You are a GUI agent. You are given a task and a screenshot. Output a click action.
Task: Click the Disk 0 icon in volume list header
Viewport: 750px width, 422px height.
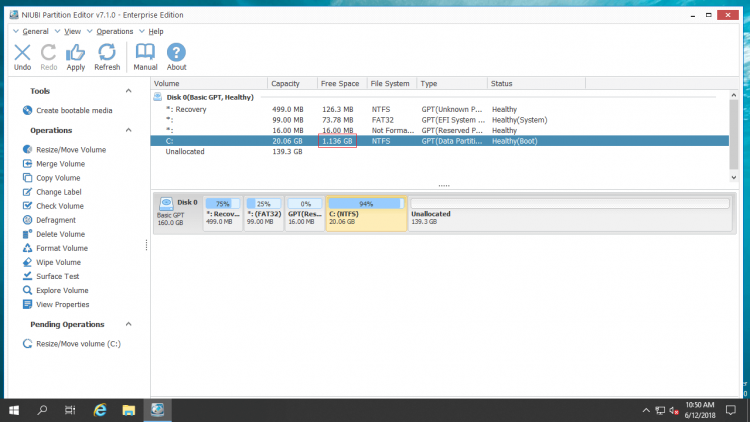click(x=158, y=97)
